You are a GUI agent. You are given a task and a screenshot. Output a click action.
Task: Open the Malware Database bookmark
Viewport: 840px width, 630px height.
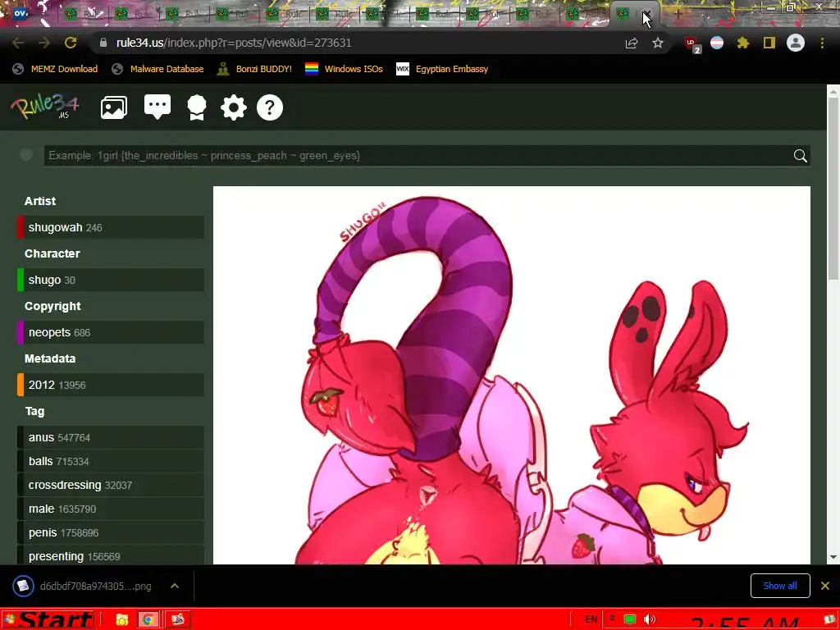tap(158, 69)
